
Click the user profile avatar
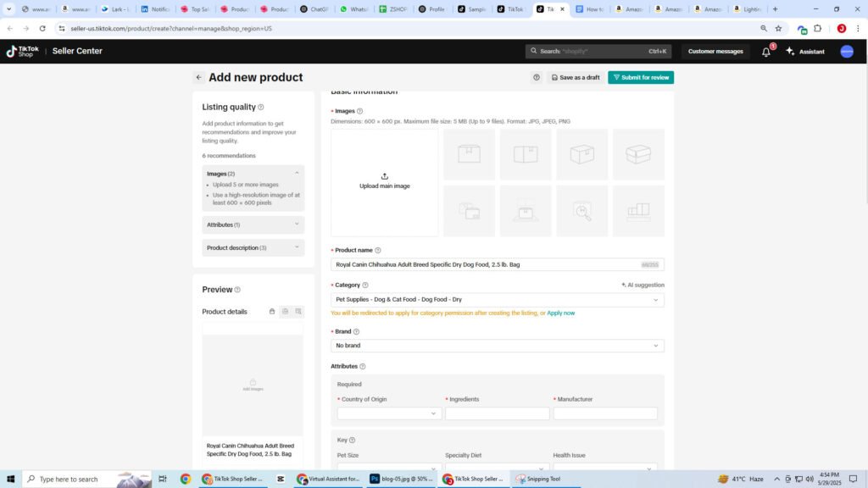point(847,52)
